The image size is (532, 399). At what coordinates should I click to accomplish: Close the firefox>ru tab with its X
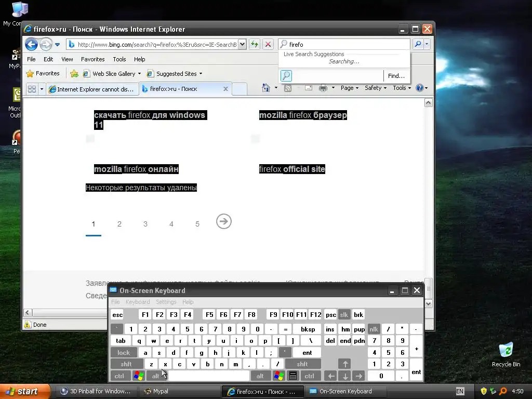(x=225, y=89)
